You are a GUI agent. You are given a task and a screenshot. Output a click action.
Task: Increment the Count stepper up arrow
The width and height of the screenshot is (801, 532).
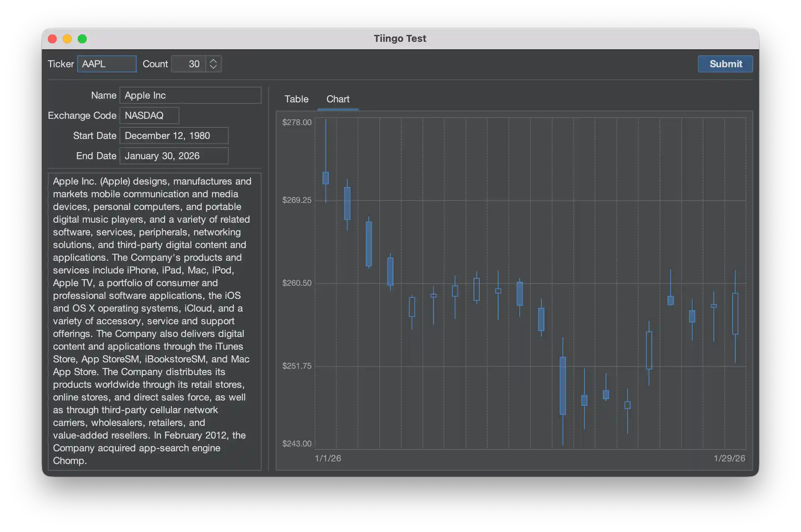click(213, 61)
